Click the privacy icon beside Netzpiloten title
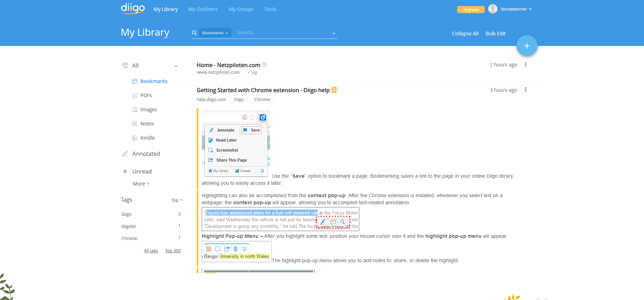644x300 pixels. [264, 65]
